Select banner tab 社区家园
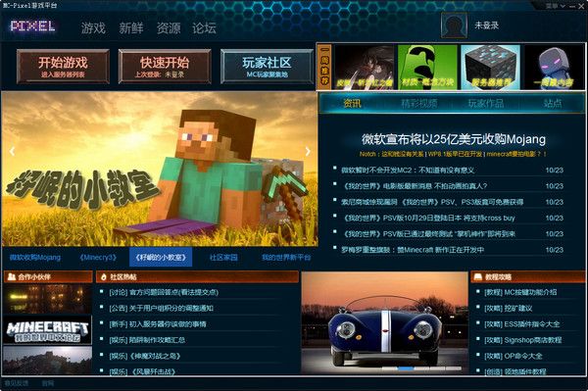Screen dimensions: 588x391 tap(223, 257)
